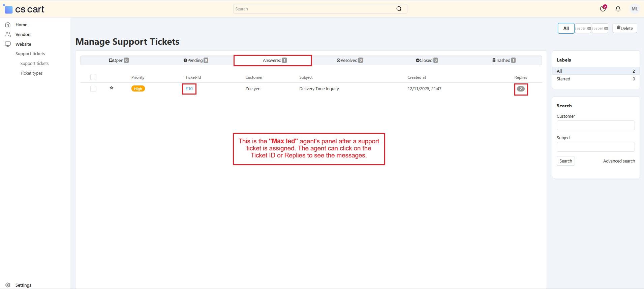Click the Settings gear icon
Viewport: 644px width, 289px height.
coord(8,285)
